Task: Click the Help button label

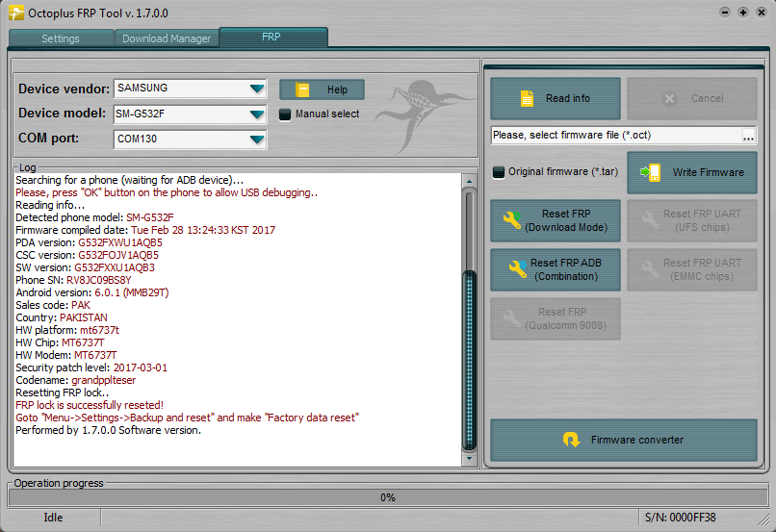Action: 337,89
